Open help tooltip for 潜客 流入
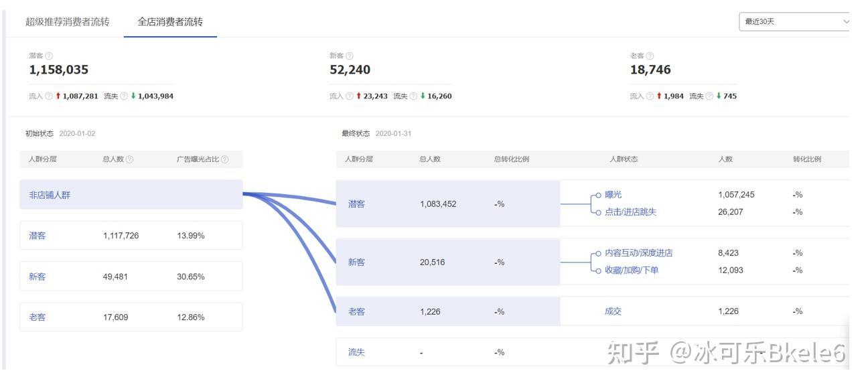This screenshot has height=387, width=868. (49, 96)
